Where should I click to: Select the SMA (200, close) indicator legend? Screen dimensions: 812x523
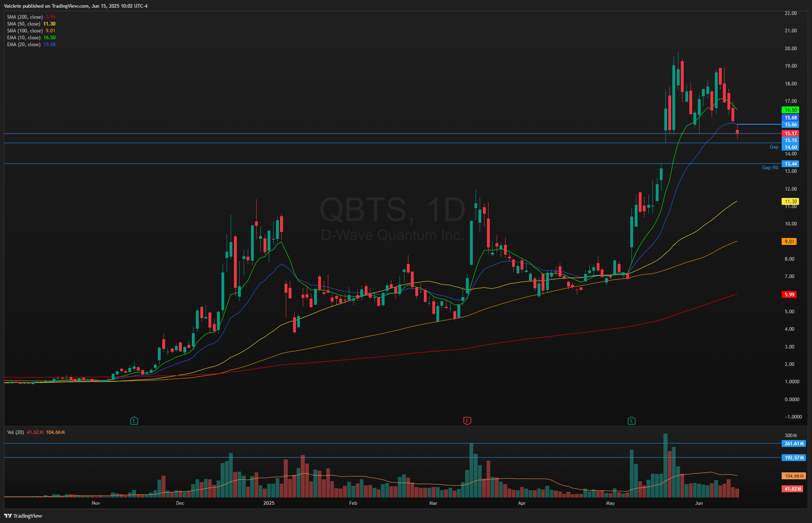coord(31,17)
